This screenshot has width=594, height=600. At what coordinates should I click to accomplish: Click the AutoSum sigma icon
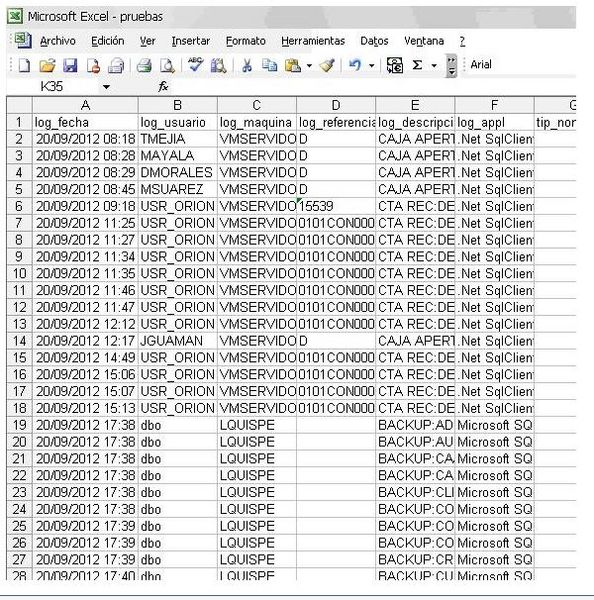tap(417, 65)
